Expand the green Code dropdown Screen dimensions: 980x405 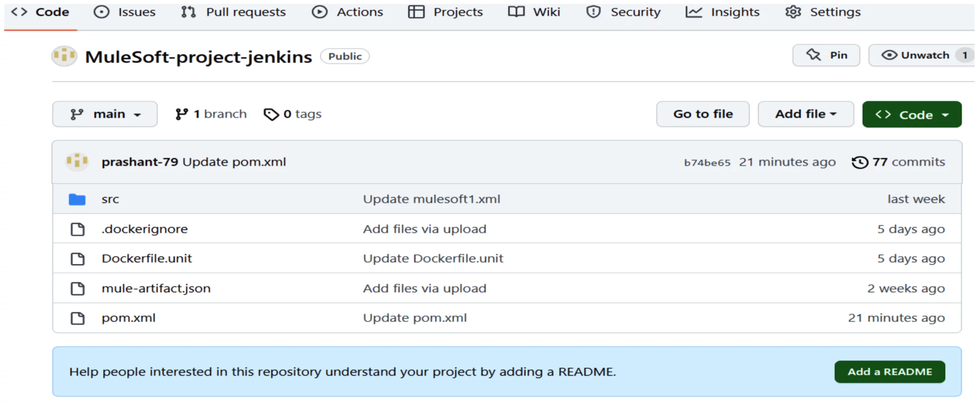click(x=912, y=114)
